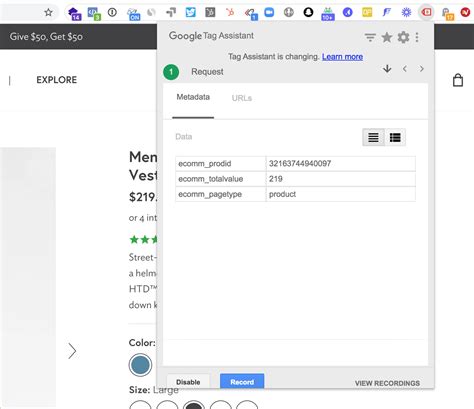Image resolution: width=474 pixels, height=409 pixels.
Task: Click the red arrow extension with blue badge
Action: (251, 14)
